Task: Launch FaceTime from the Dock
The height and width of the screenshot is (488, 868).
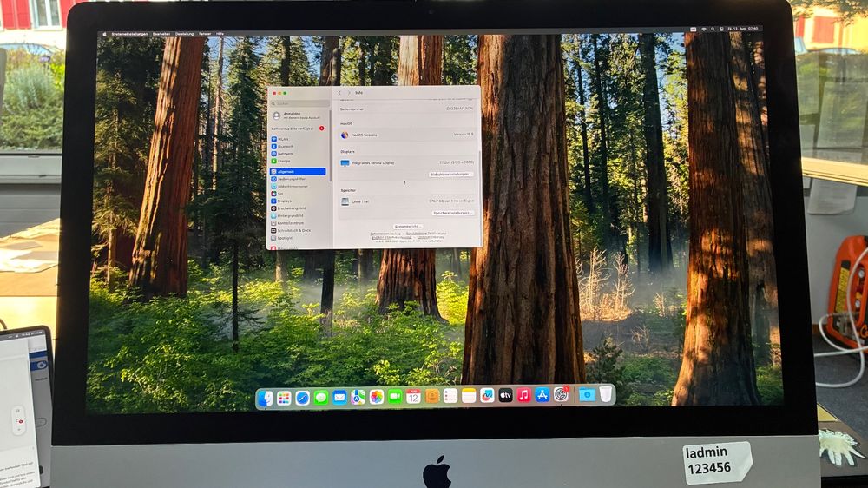Action: pyautogui.click(x=395, y=396)
